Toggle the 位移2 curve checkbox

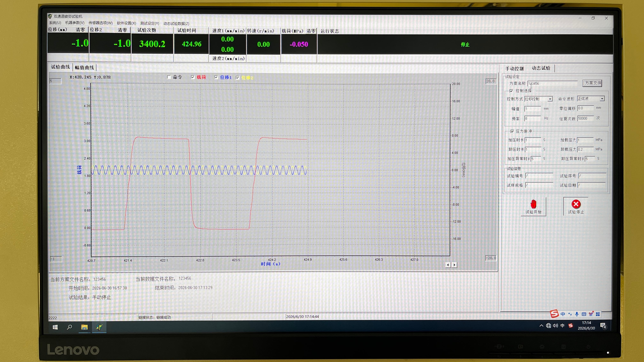coord(238,78)
